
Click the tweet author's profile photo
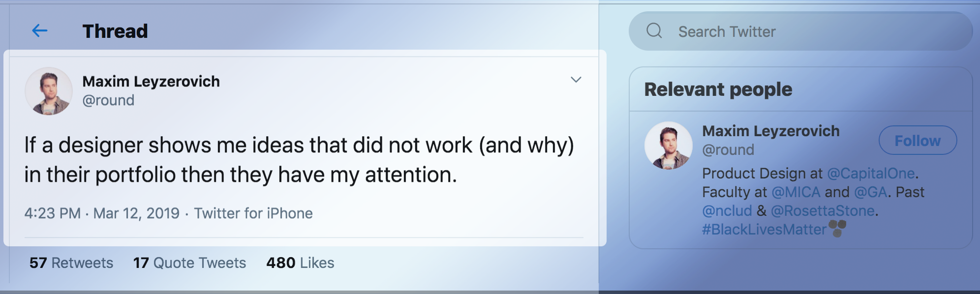[49, 91]
